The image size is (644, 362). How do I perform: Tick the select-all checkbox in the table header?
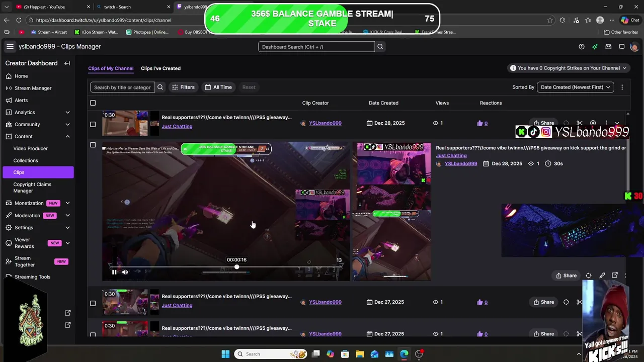[93, 103]
